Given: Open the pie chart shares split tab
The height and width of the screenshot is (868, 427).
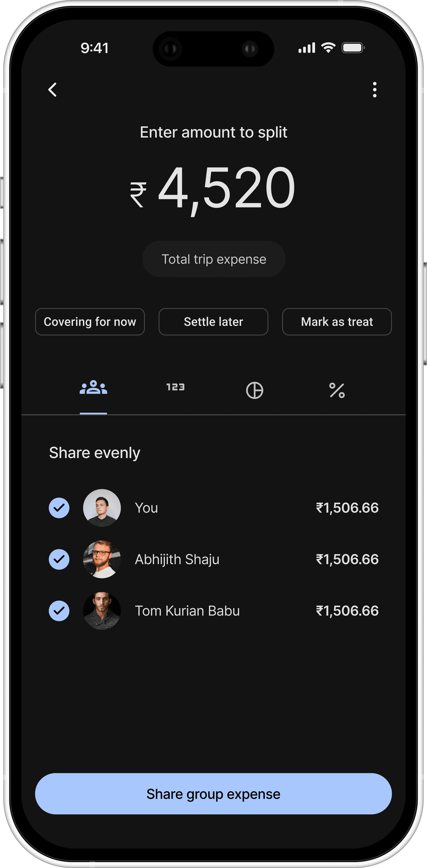Looking at the screenshot, I should (x=255, y=390).
